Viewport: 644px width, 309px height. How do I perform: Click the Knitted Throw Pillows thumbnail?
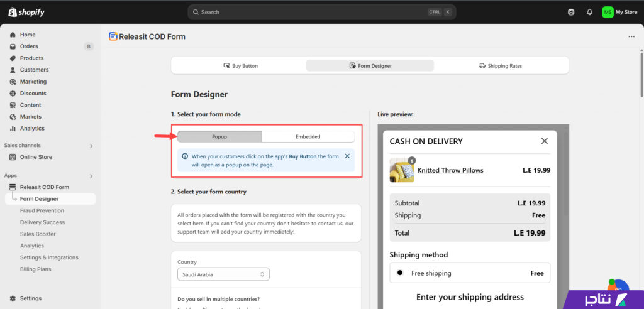(x=402, y=170)
